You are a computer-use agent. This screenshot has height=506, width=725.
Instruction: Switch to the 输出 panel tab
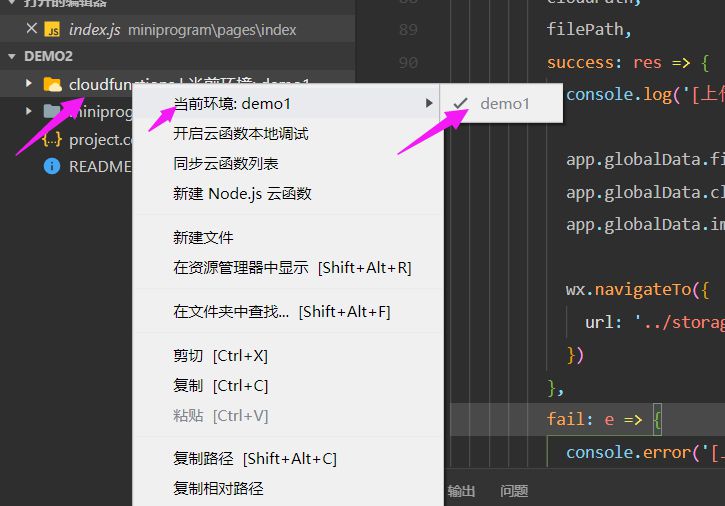tap(461, 491)
